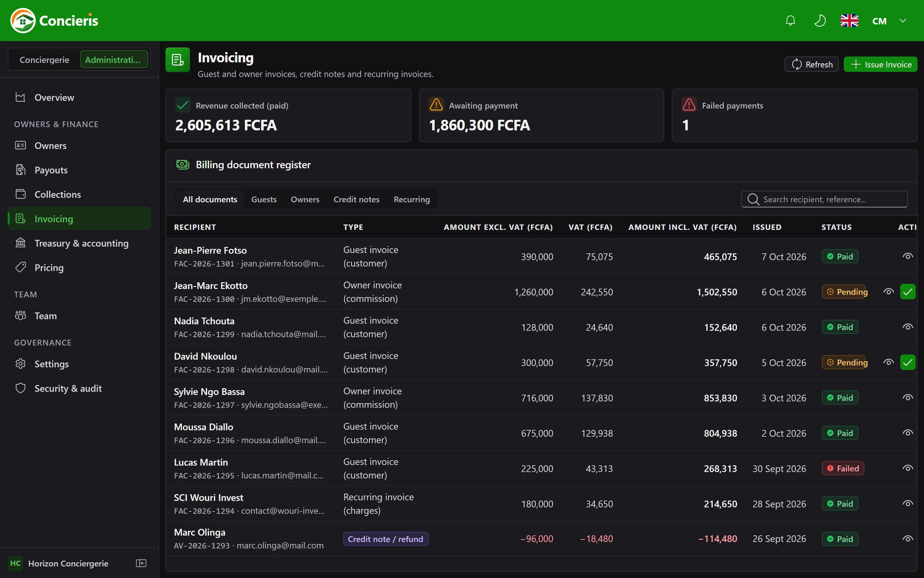Open Settings page

80,364
